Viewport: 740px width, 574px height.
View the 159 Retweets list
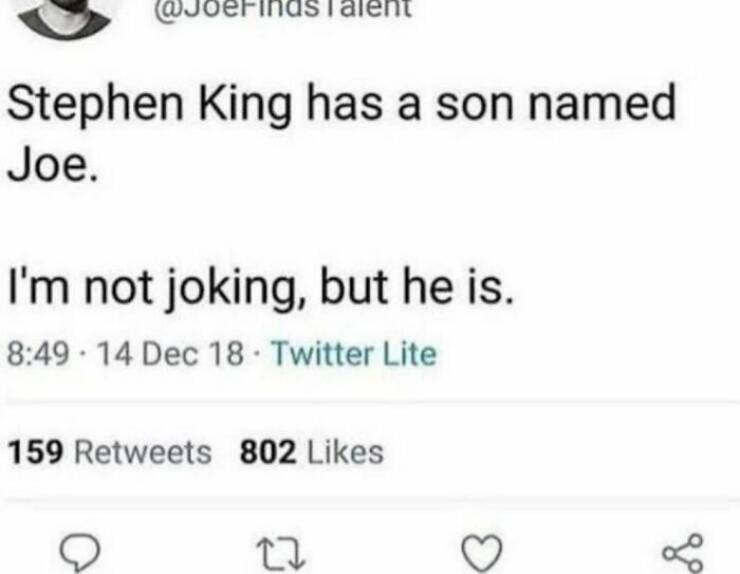pos(110,452)
